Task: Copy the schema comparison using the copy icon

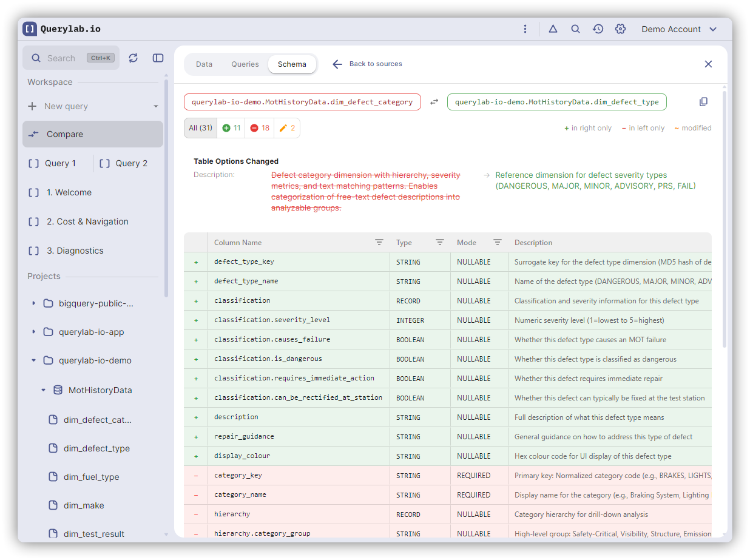Action: pos(703,102)
